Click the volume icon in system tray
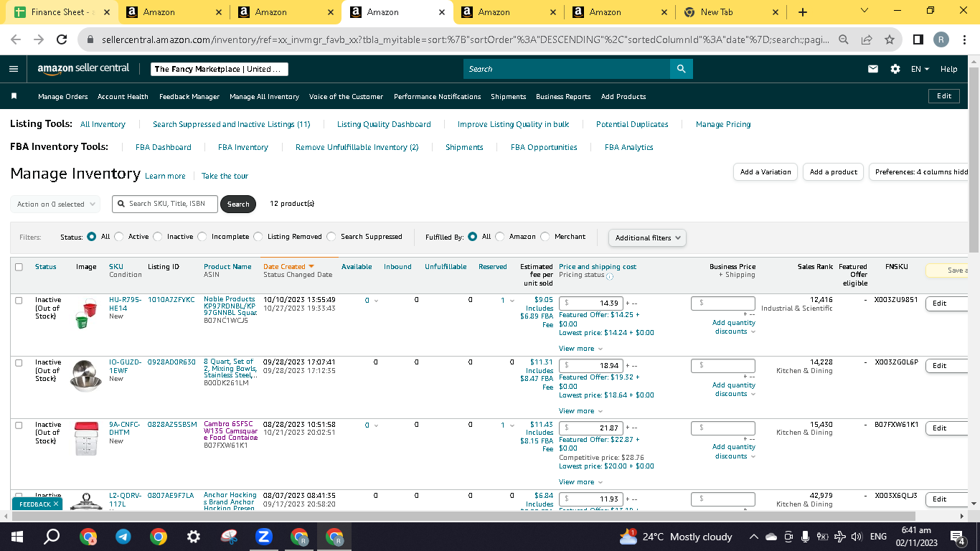Image resolution: width=980 pixels, height=551 pixels. coord(855,537)
